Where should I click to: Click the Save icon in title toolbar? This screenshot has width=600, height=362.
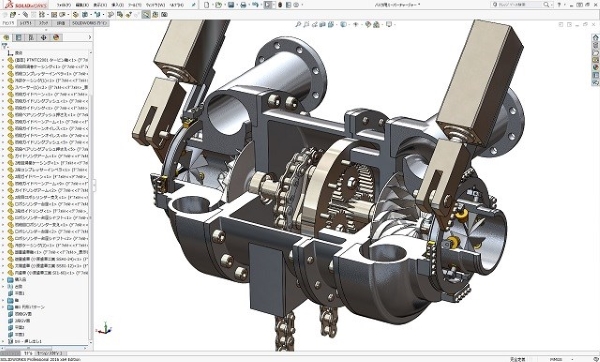pyautogui.click(x=231, y=5)
